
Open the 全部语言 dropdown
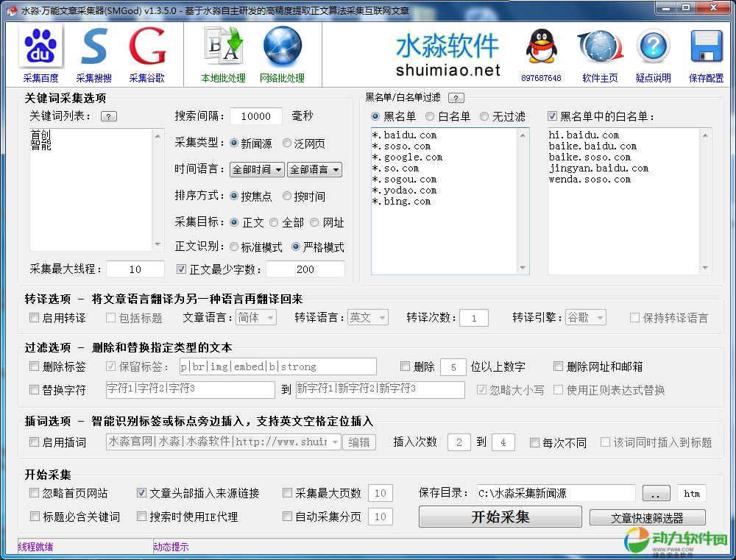[314, 169]
